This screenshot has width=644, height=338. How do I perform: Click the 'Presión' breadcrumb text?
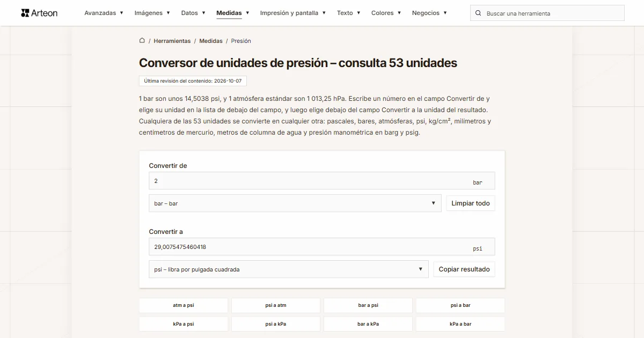coord(241,41)
